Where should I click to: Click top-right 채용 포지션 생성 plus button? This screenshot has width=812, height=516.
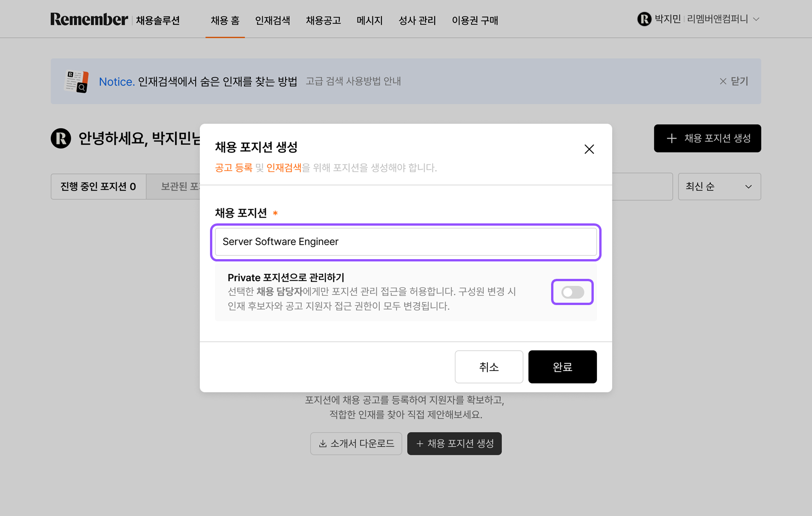(x=707, y=138)
